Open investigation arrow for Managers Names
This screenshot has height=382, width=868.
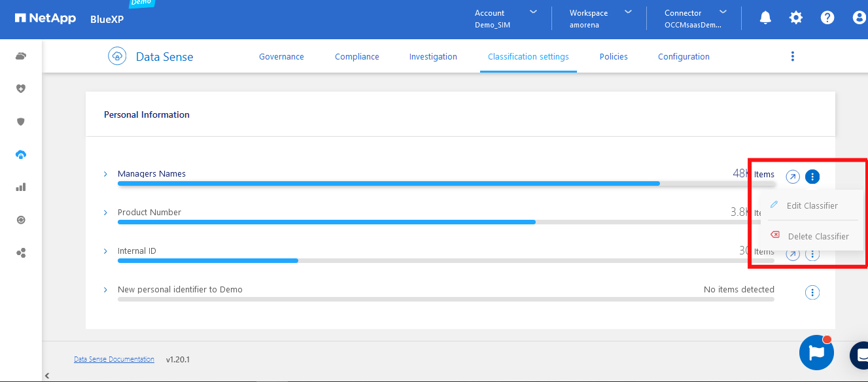pyautogui.click(x=793, y=177)
